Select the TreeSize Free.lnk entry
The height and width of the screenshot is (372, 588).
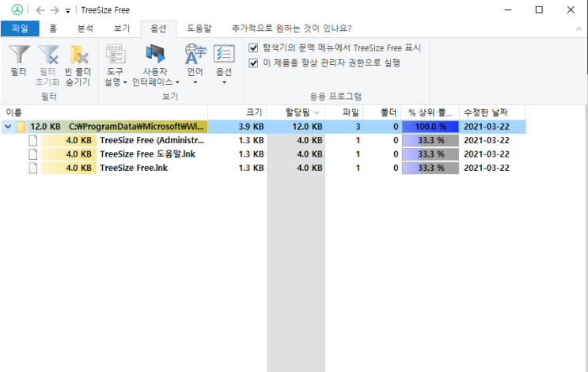pyautogui.click(x=134, y=168)
